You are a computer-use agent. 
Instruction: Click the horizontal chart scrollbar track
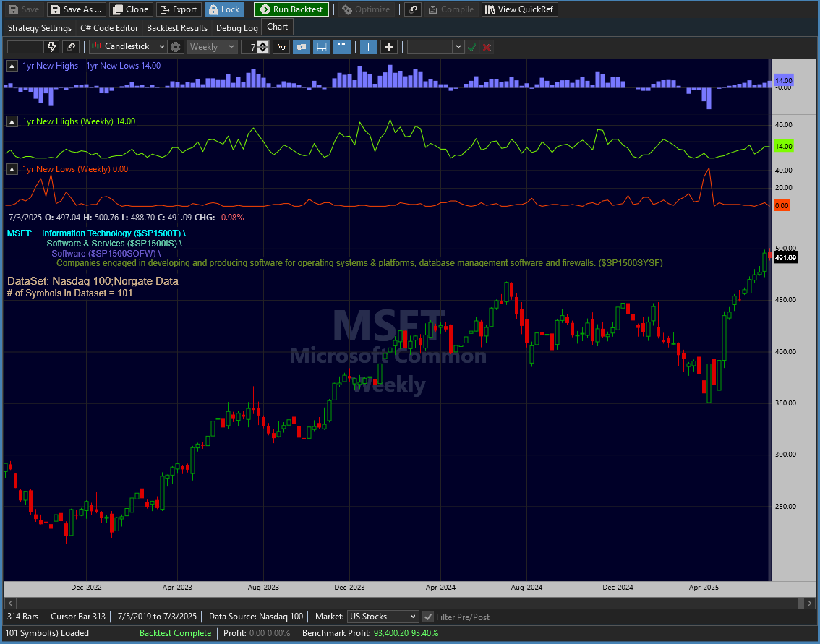405,603
